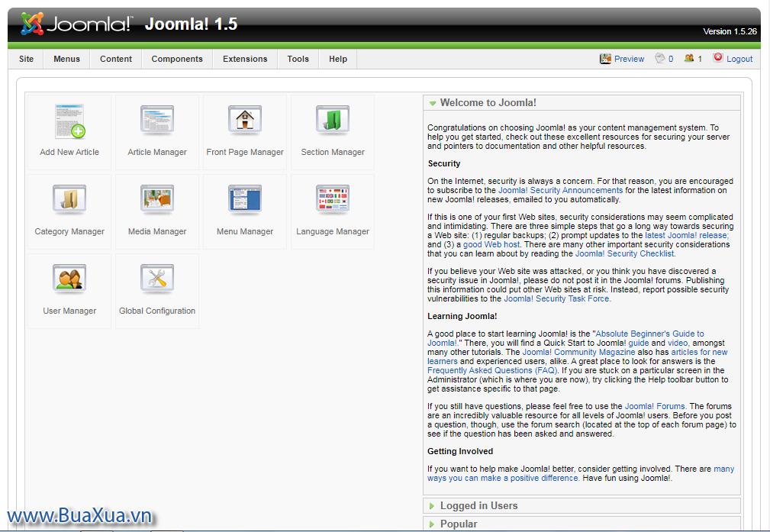Click the Logout link
The image size is (770, 532).
point(739,59)
